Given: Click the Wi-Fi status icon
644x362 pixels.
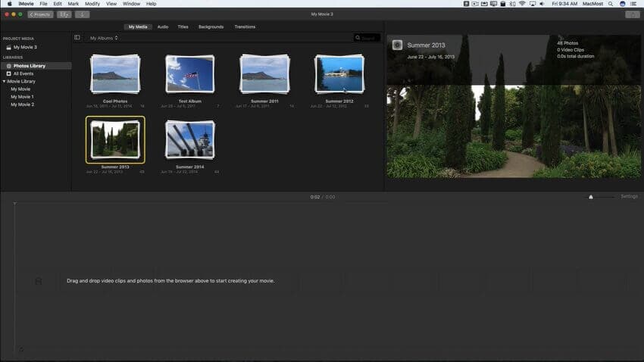Looking at the screenshot, I should coord(523,4).
